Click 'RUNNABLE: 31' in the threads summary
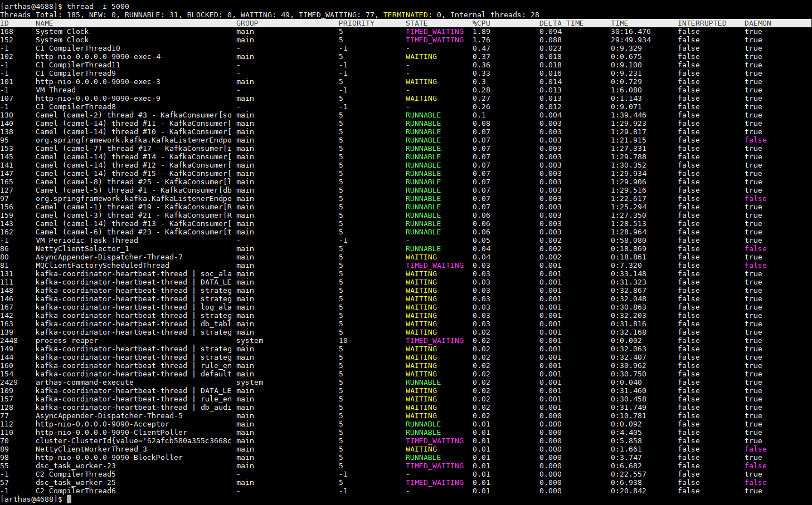812x505 pixels. [x=152, y=15]
